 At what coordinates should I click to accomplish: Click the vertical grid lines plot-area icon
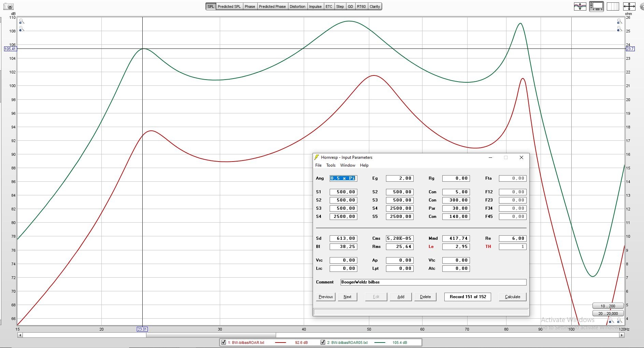[613, 6]
